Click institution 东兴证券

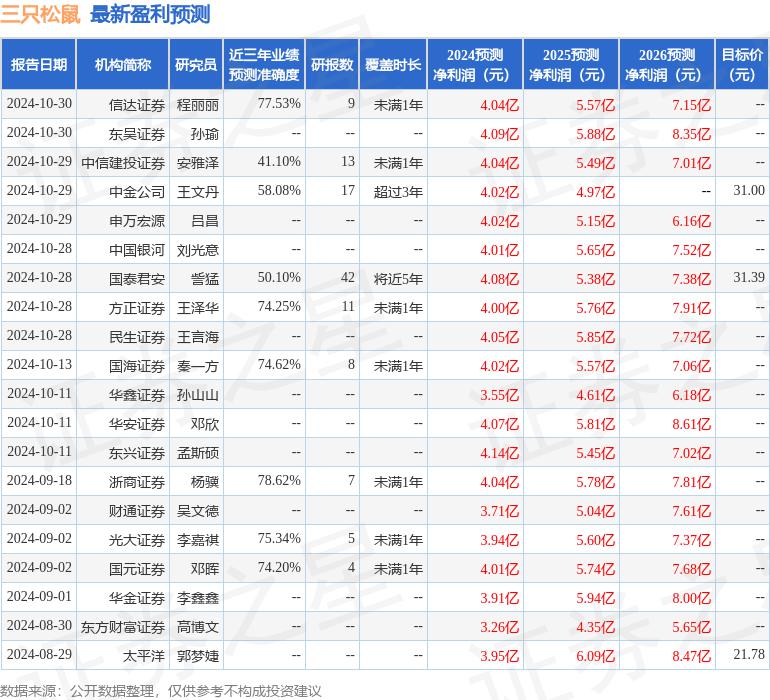pyautogui.click(x=137, y=452)
